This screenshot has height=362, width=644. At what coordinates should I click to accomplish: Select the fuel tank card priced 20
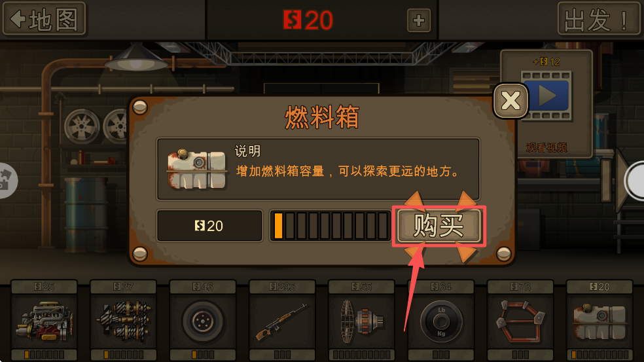[x=599, y=321]
